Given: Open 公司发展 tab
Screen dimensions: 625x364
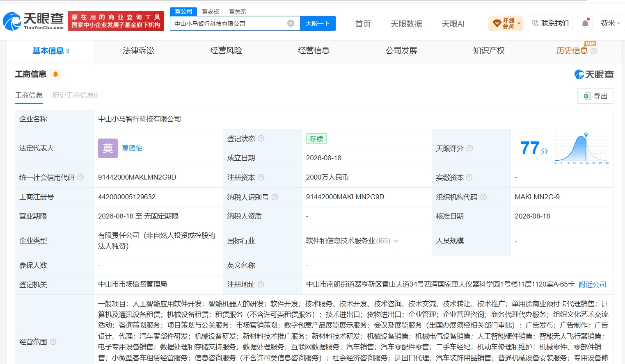Looking at the screenshot, I should tap(401, 51).
